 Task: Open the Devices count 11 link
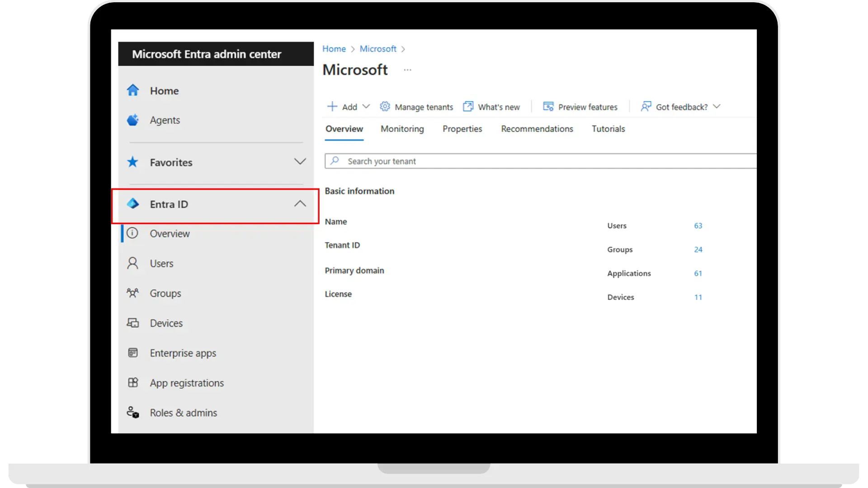(x=698, y=297)
